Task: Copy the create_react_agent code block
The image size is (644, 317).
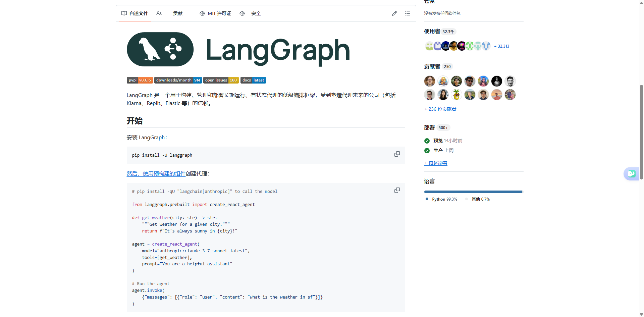Action: (397, 190)
